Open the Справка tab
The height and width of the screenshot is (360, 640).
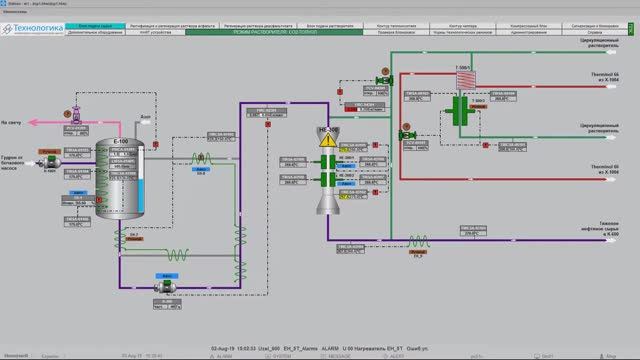pyautogui.click(x=595, y=32)
